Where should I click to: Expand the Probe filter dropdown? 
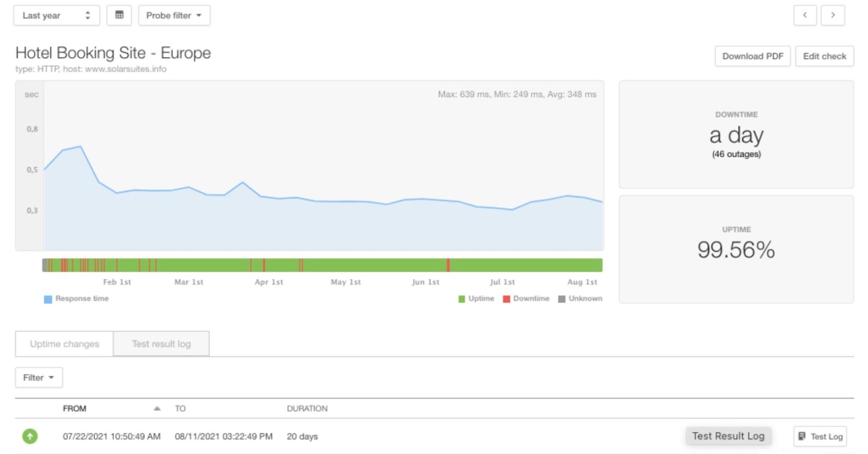(x=174, y=15)
